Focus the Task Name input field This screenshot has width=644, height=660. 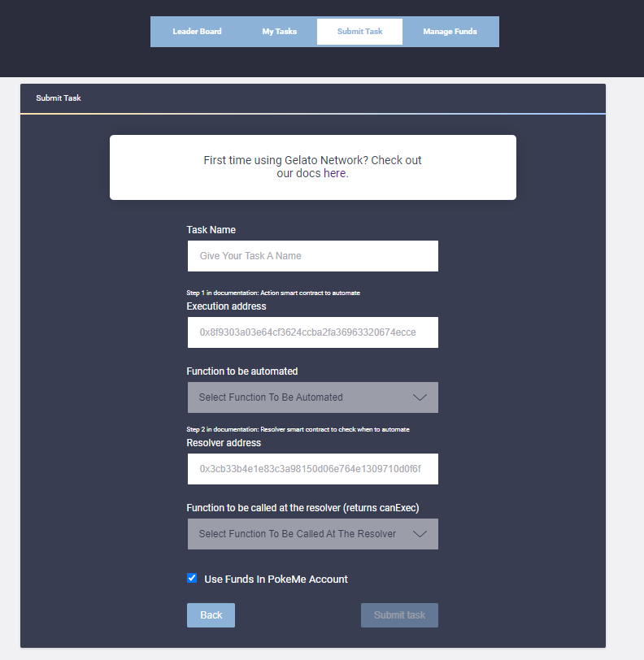coord(312,256)
